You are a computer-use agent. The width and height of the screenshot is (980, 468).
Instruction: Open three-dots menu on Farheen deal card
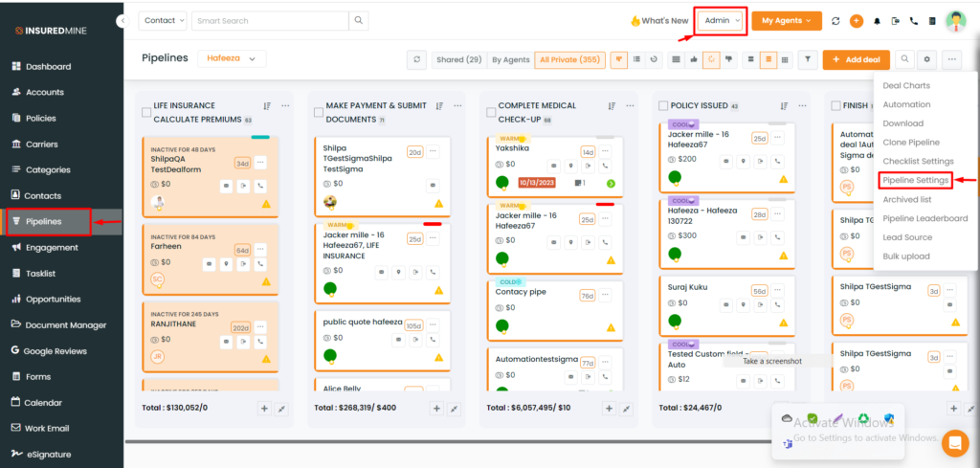(260, 250)
